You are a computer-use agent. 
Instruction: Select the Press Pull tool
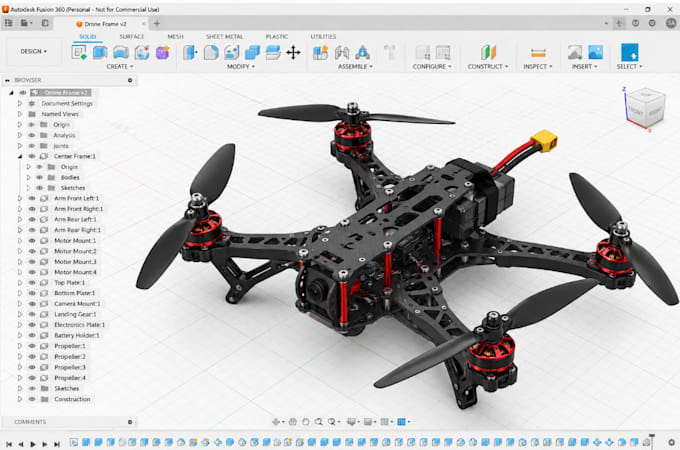190,52
